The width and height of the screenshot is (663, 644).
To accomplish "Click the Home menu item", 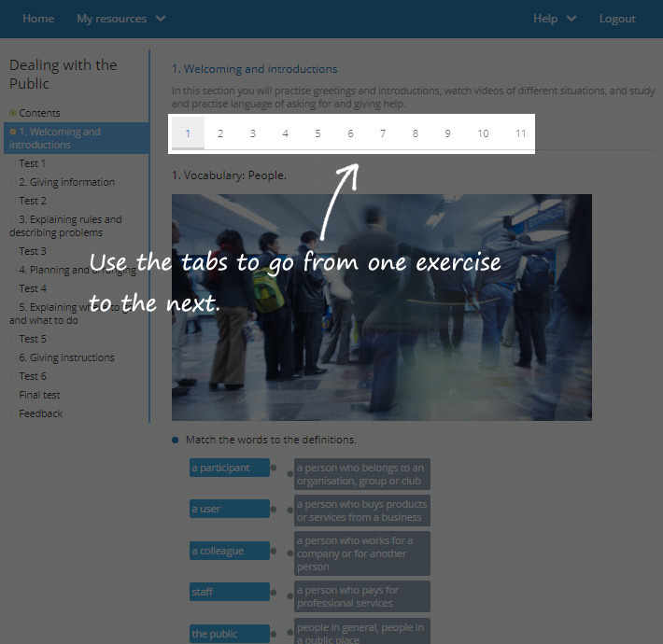I will 38,19.
